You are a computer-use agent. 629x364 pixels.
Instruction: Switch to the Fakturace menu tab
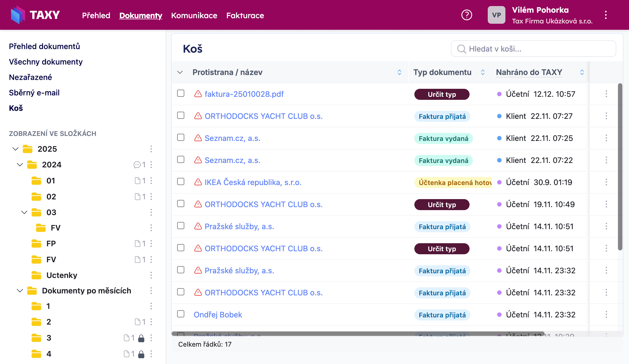coord(245,15)
